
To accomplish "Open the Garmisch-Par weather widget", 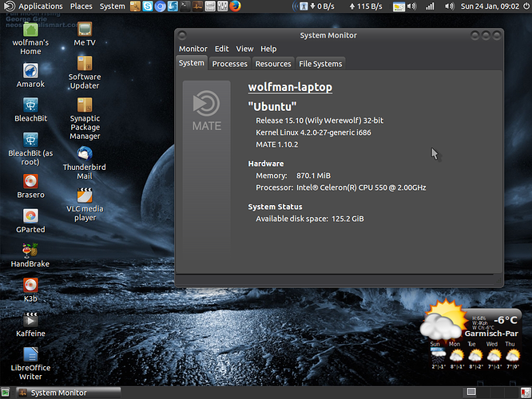I will [471, 334].
